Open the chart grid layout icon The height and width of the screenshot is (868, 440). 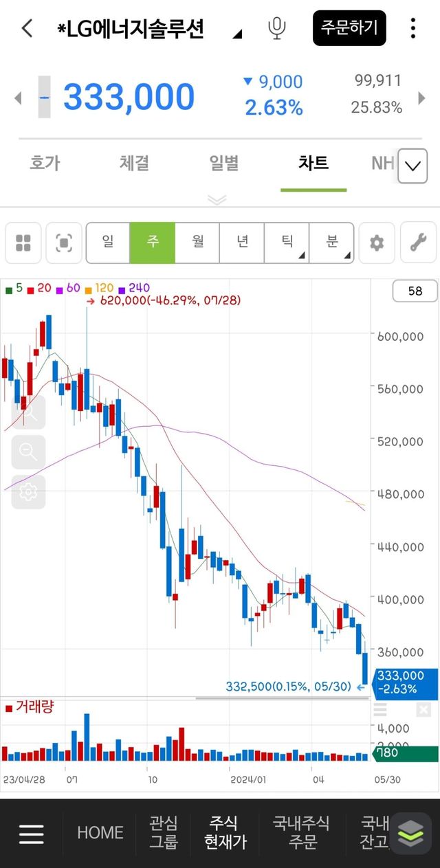point(23,243)
